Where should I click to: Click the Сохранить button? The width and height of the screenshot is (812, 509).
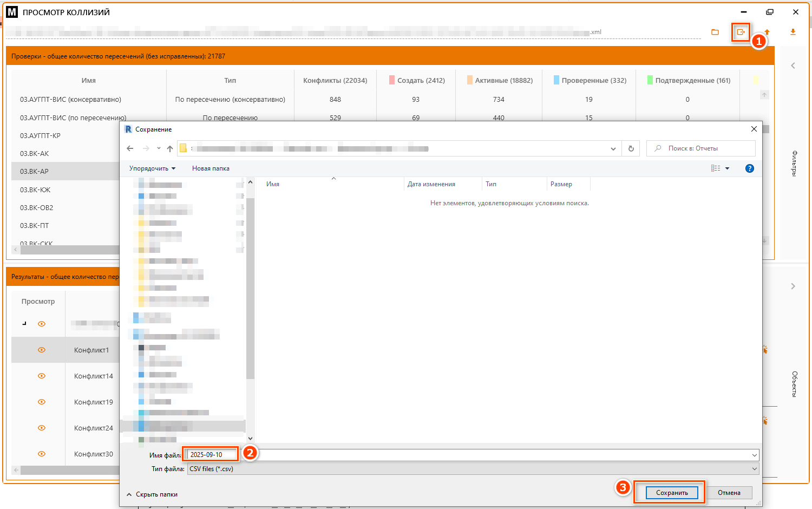pyautogui.click(x=672, y=493)
